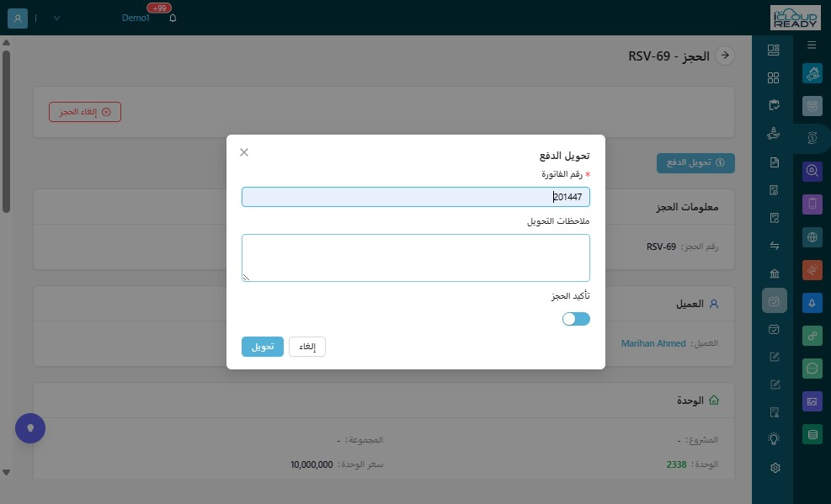This screenshot has height=504, width=831.
Task: Click the 10,000,000 unit price value
Action: 312,464
